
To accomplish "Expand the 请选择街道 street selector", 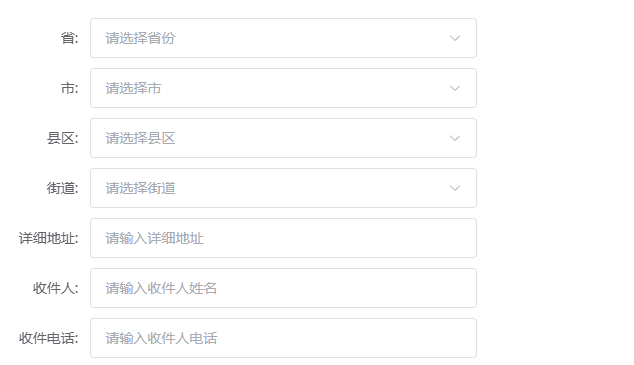I will (x=283, y=188).
